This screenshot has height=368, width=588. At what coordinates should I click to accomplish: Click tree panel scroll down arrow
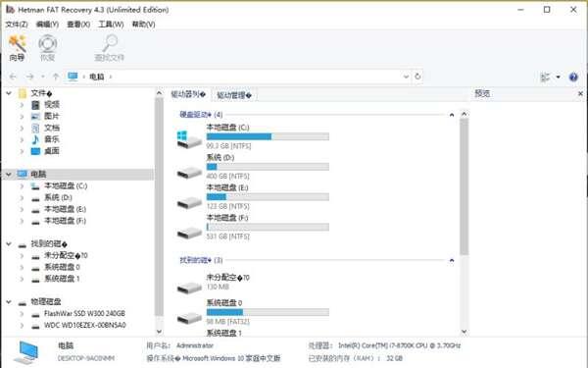point(159,332)
